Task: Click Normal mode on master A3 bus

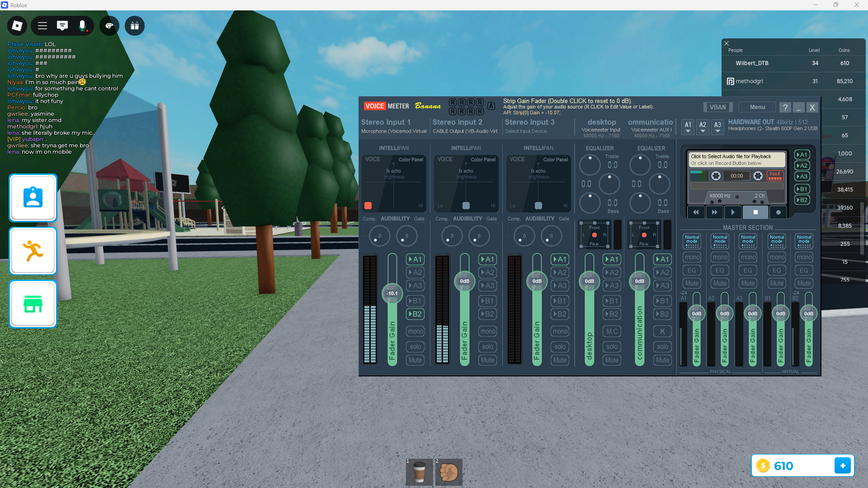Action: coord(748,241)
